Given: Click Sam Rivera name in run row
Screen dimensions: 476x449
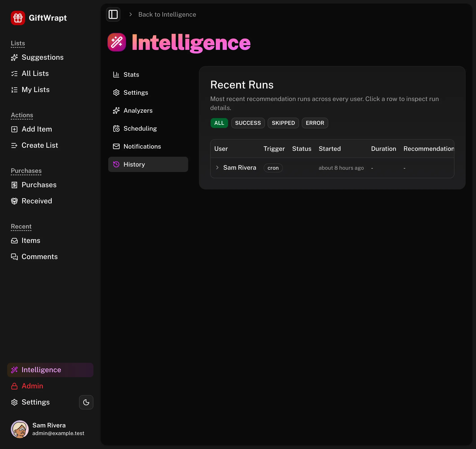Looking at the screenshot, I should [240, 168].
